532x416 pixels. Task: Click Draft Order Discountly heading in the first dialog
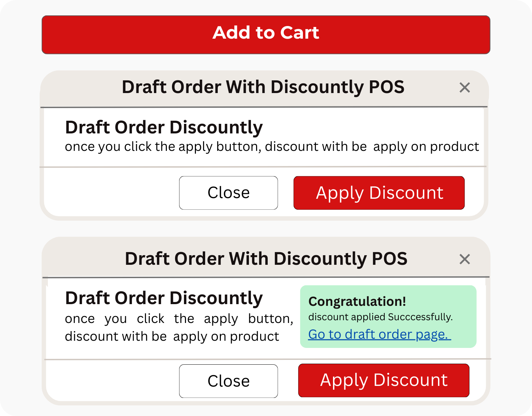click(x=164, y=127)
